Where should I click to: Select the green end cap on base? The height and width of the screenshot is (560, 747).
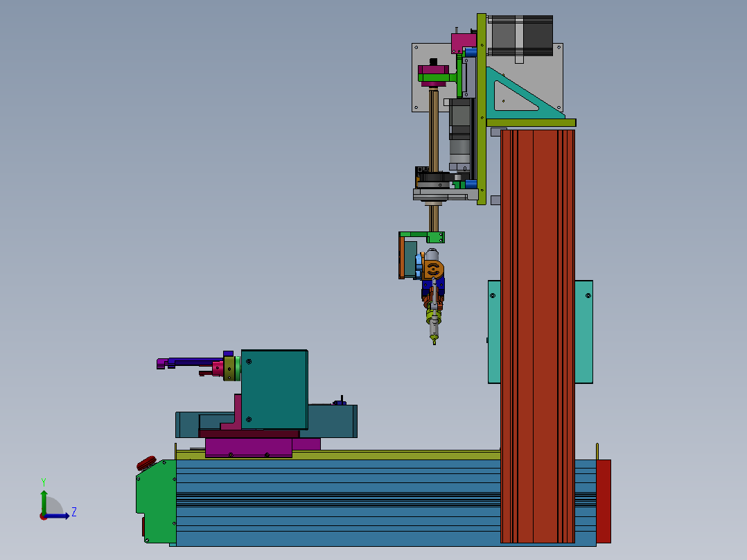click(157, 501)
